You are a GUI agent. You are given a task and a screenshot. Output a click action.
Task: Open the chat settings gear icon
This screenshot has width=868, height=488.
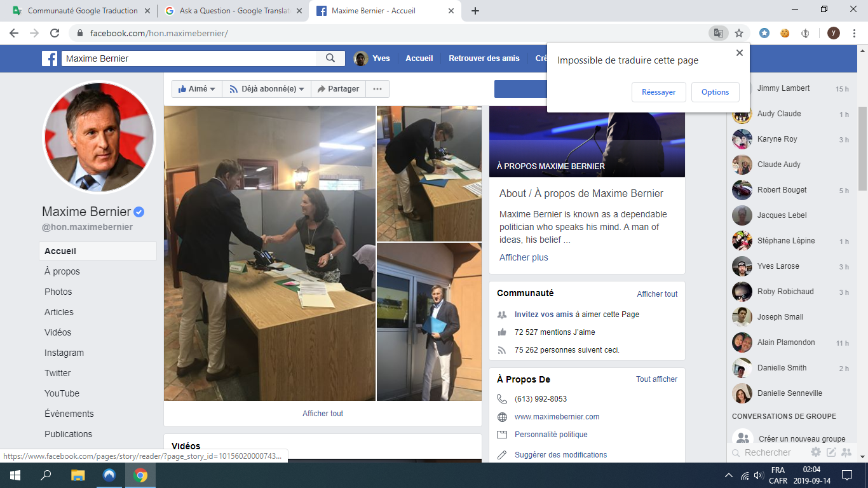tap(816, 452)
